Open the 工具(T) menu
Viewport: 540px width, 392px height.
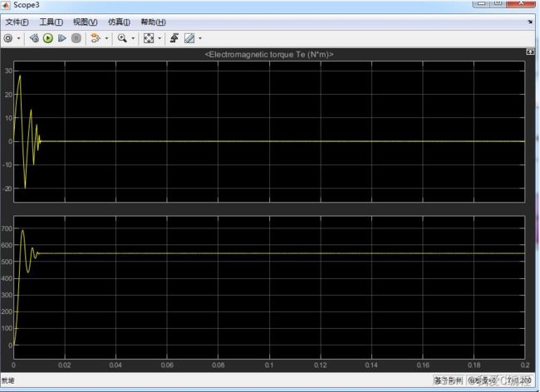51,22
